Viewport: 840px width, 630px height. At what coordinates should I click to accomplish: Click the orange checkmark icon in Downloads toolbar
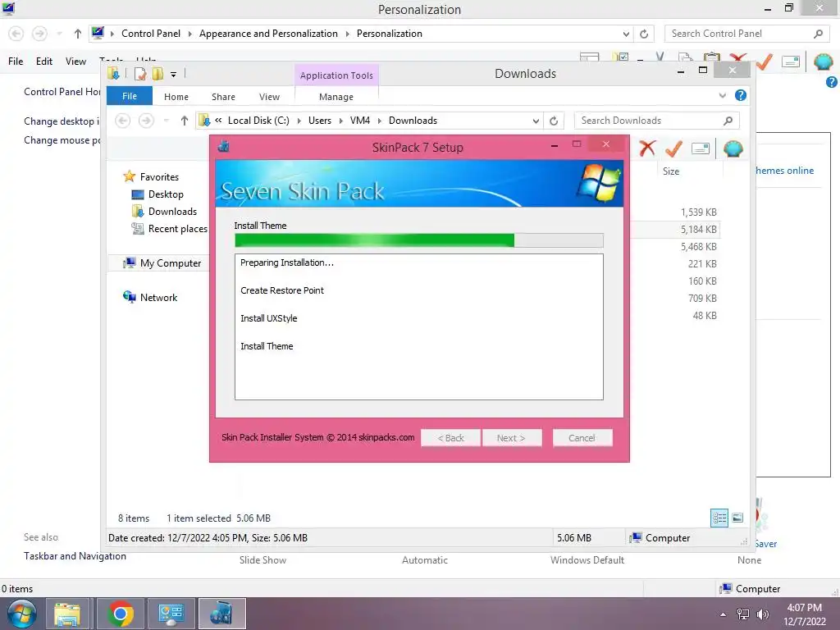(673, 148)
